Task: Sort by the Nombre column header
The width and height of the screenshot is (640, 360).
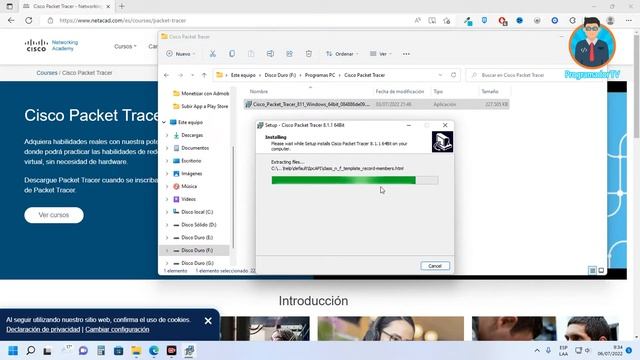Action: (259, 91)
